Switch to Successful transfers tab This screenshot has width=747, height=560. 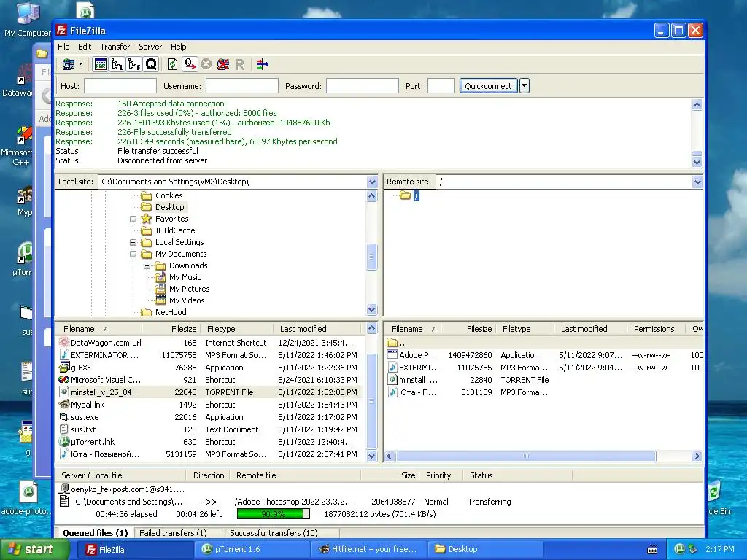pyautogui.click(x=274, y=533)
